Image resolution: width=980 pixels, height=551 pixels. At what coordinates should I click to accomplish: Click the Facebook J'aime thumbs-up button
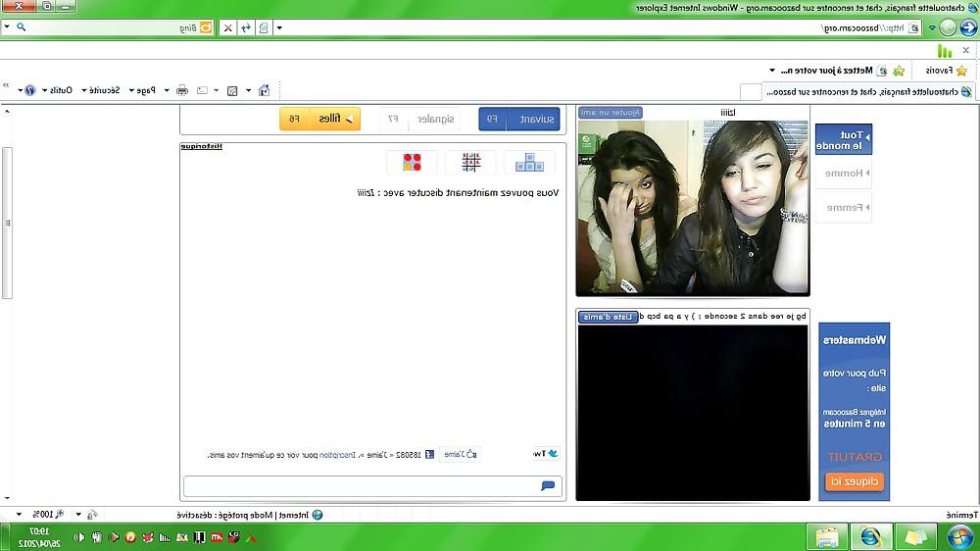pyautogui.click(x=461, y=454)
